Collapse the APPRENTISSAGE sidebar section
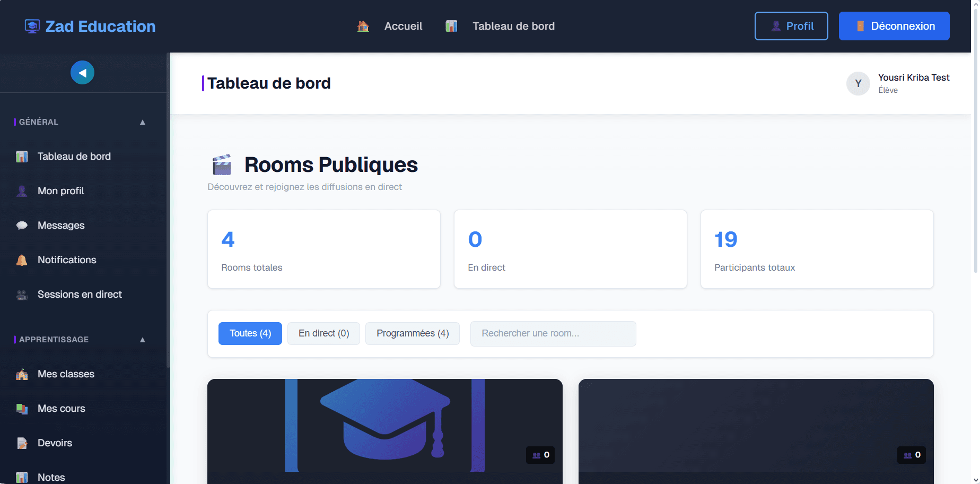Screen dimensions: 980x484 (x=142, y=340)
